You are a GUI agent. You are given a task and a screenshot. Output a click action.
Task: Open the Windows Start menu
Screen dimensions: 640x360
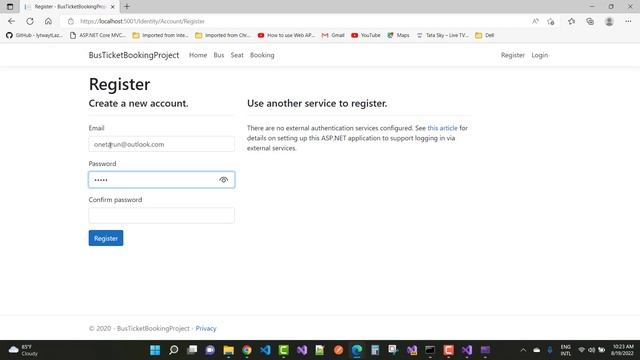click(155, 350)
